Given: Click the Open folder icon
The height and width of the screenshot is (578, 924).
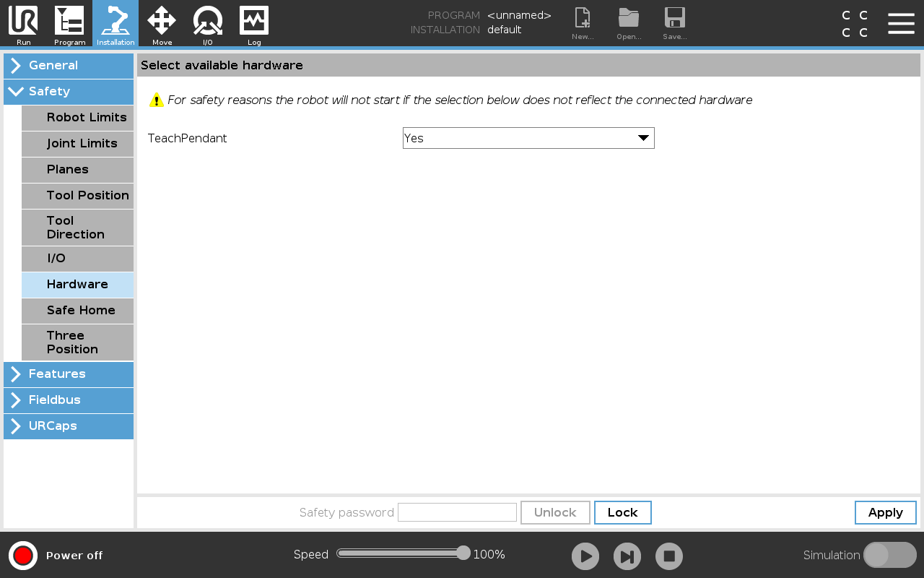Looking at the screenshot, I should [629, 23].
